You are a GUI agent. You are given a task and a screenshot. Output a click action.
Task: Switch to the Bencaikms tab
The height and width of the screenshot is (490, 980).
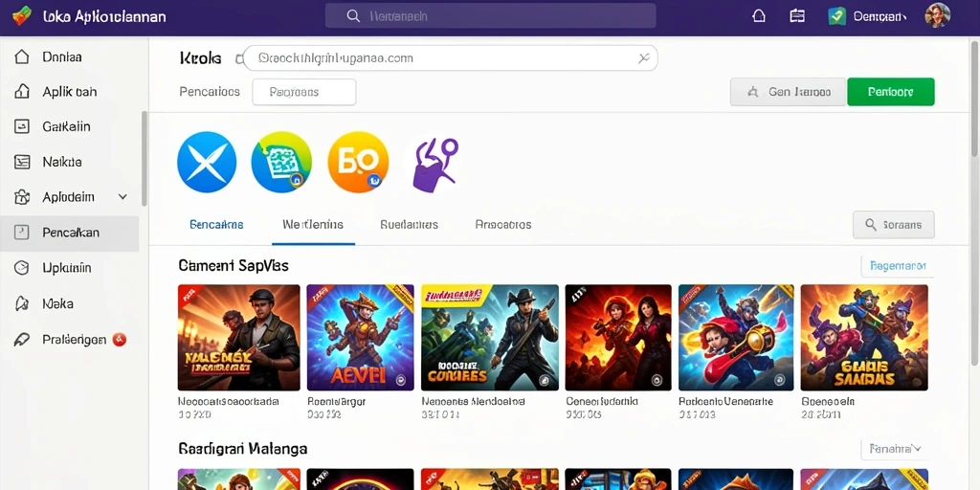tap(216, 224)
